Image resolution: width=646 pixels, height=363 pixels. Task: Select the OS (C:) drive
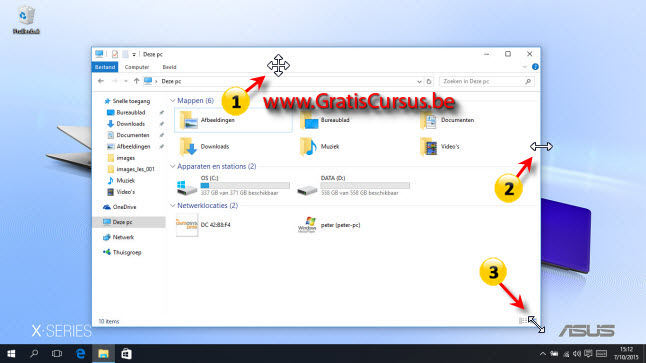pyautogui.click(x=233, y=185)
